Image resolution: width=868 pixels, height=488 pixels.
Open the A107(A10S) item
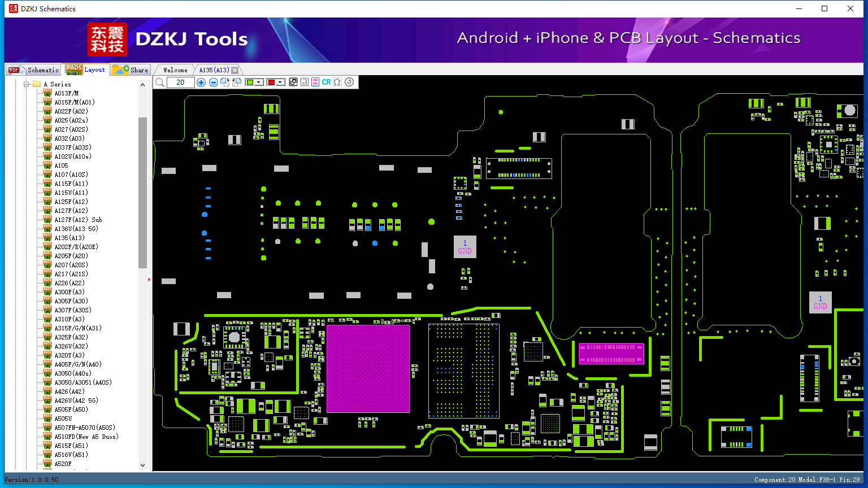coord(71,175)
